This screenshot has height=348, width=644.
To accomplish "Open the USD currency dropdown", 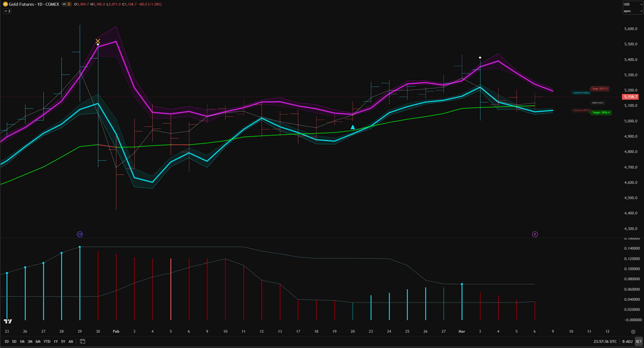I will pyautogui.click(x=633, y=4).
